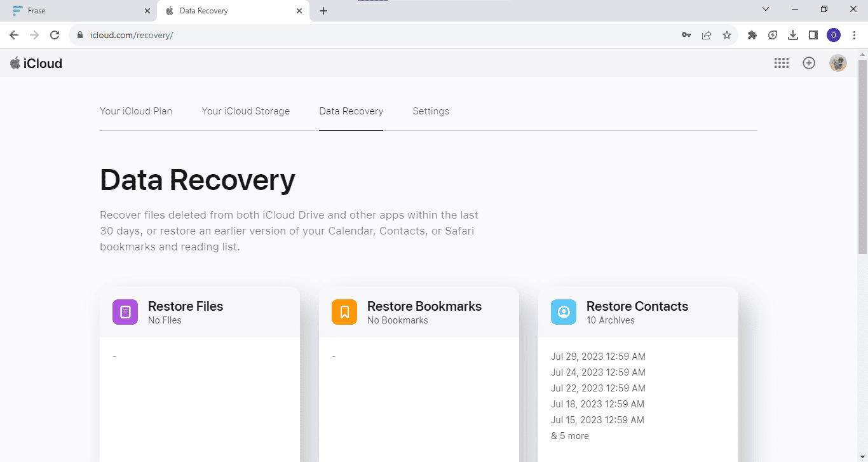Select the Jul 29, 2023 contacts archive
This screenshot has height=462, width=868.
598,357
